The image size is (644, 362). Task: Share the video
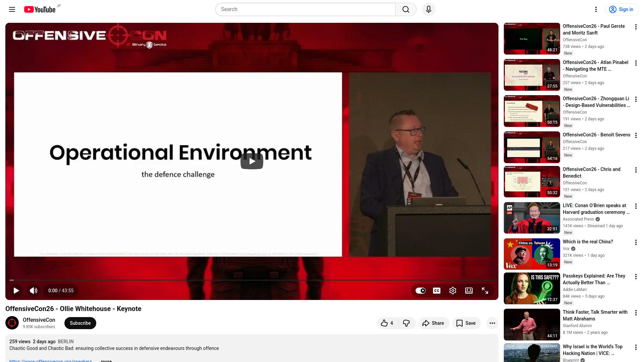point(434,323)
